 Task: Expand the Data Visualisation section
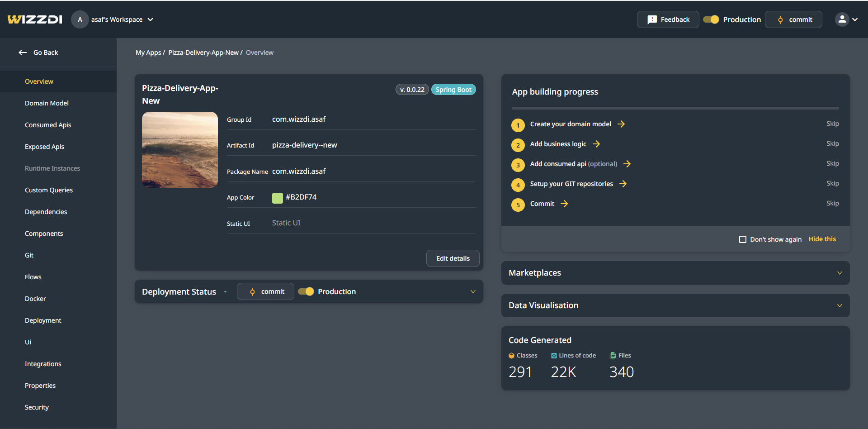(839, 305)
